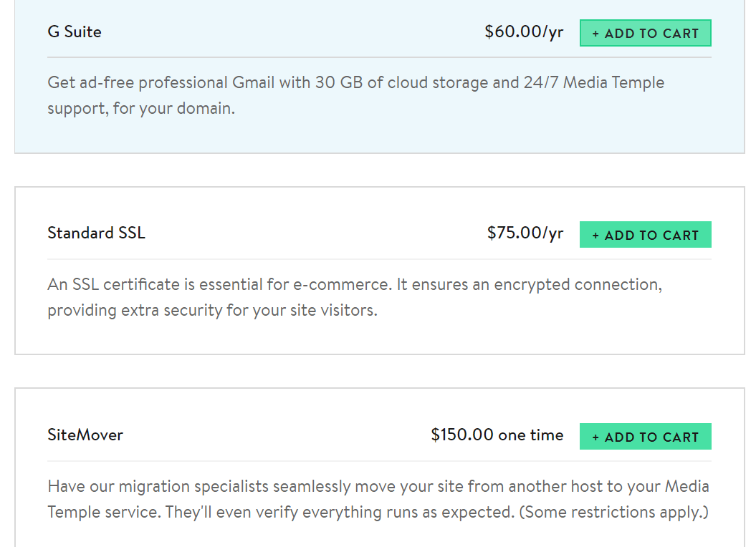The image size is (756, 547).
Task: Add Standard SSL to cart
Action: (645, 235)
